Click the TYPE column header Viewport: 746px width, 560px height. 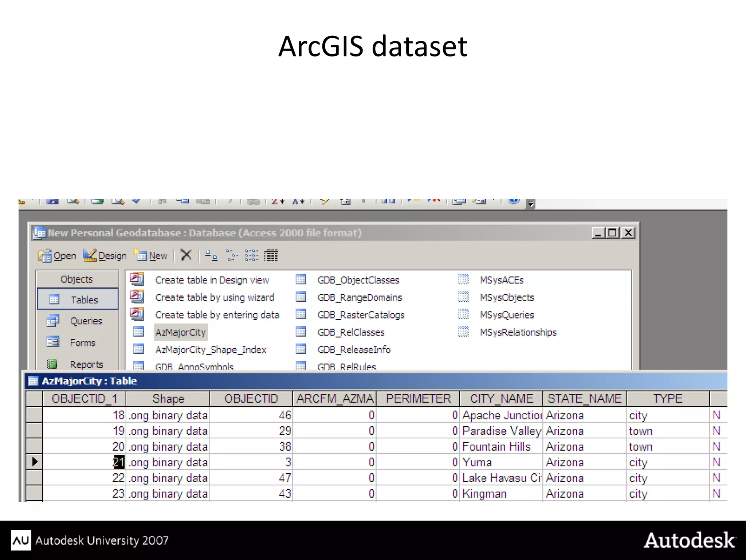(668, 399)
